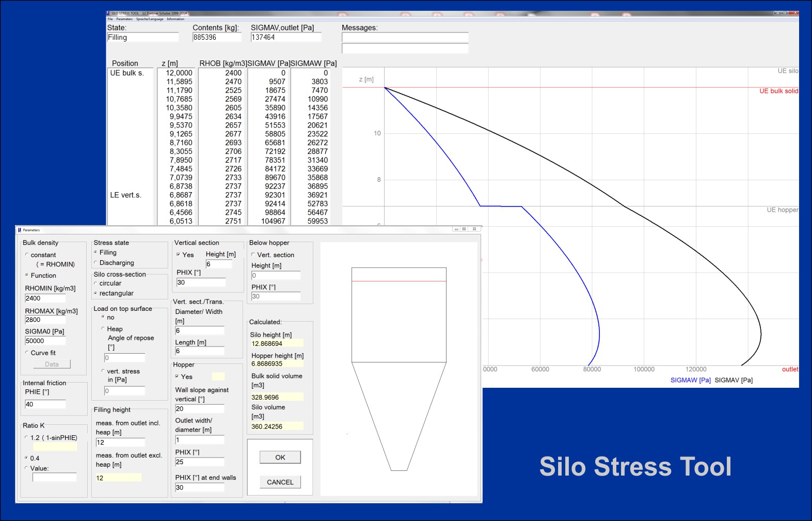
Task: Toggle Vertical section Yes checkbox
Action: [178, 255]
